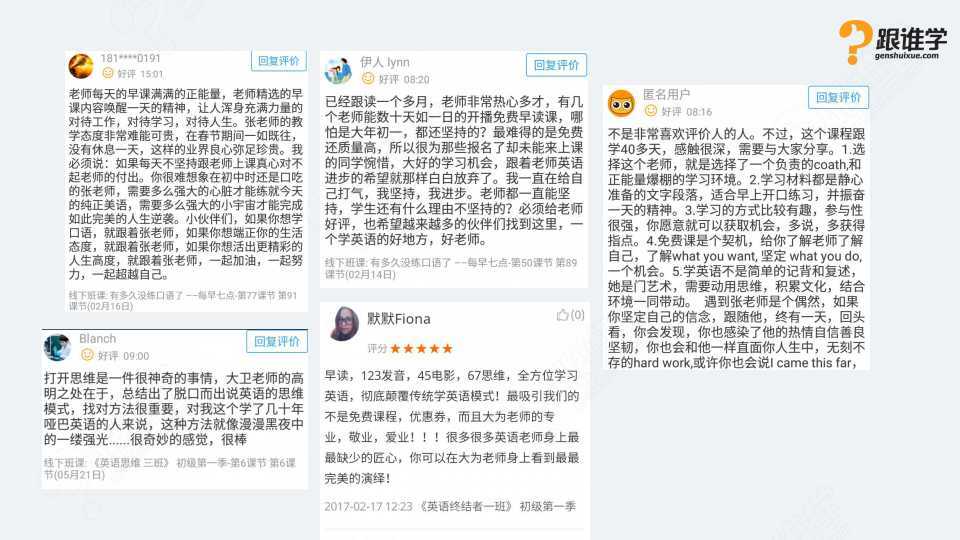Click reply-review button on Blanch's review
The width and height of the screenshot is (960, 540).
pyautogui.click(x=277, y=342)
